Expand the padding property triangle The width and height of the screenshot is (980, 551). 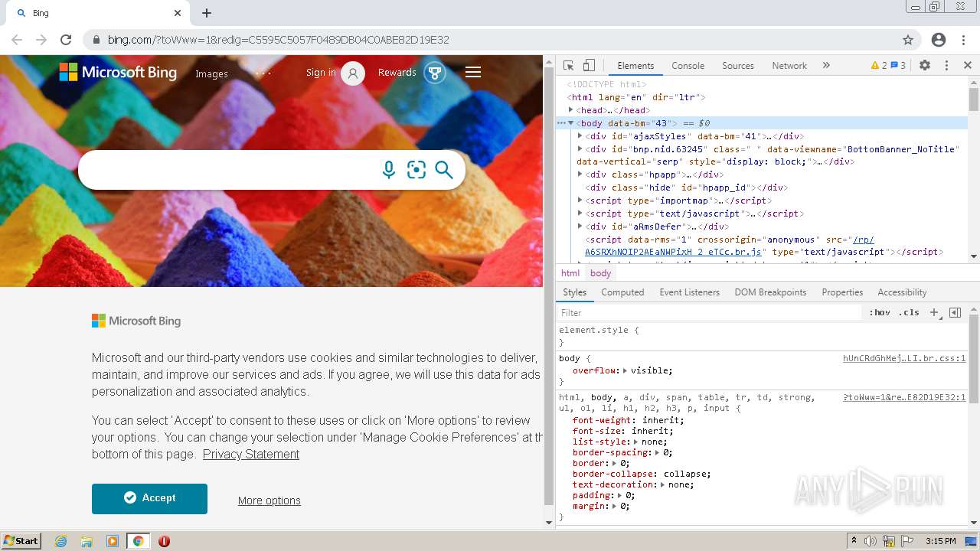pos(620,495)
